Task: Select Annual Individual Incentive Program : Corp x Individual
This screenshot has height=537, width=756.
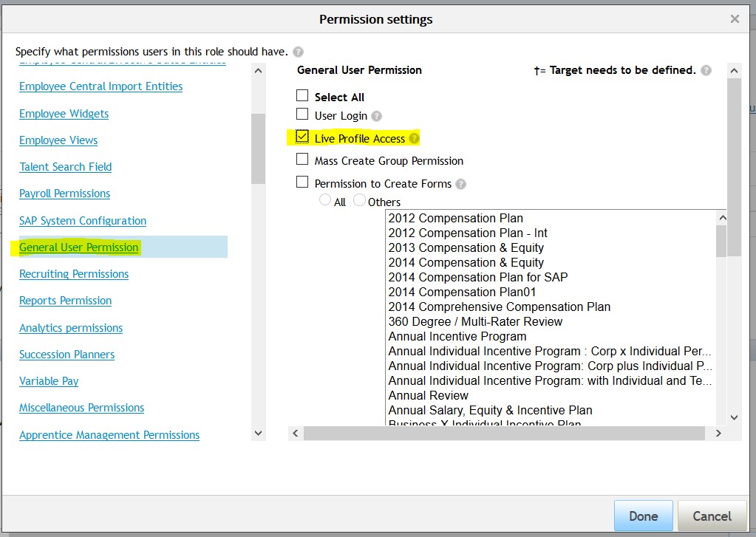Action: [x=550, y=352]
